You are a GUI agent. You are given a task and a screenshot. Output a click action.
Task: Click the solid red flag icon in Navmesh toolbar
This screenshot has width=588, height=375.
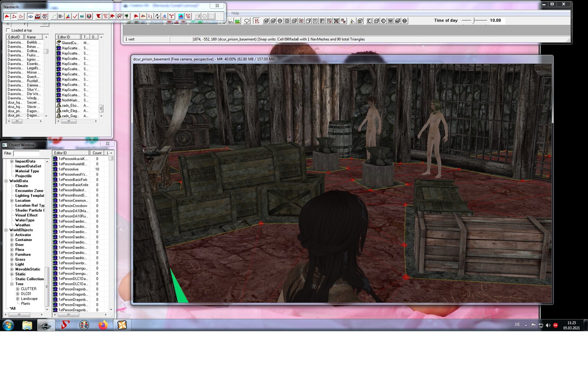point(99,16)
